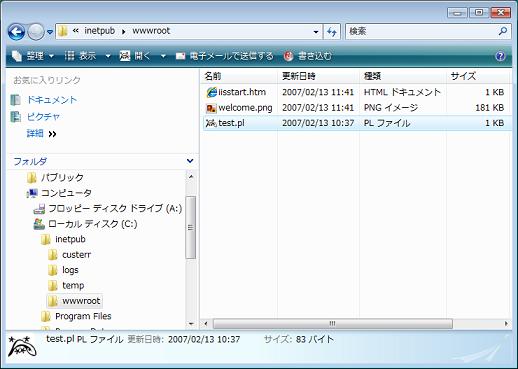Select the wwwroot folder in tree

(x=81, y=301)
